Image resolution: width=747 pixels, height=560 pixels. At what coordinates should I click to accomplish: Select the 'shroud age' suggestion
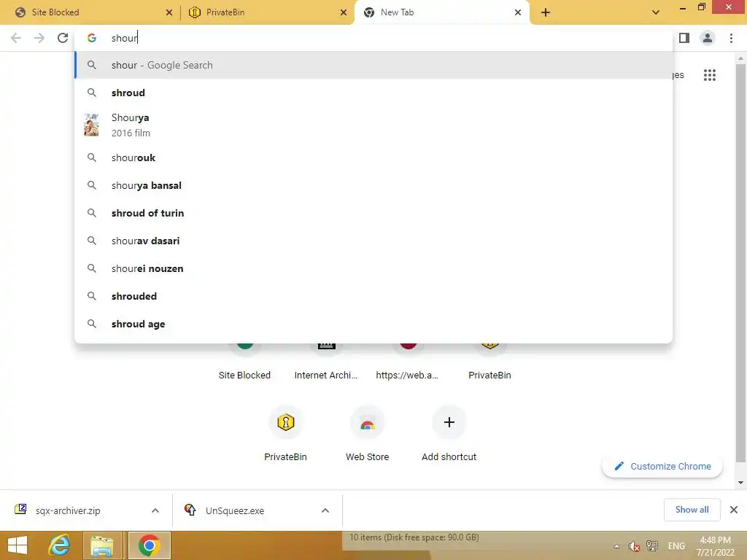373,324
